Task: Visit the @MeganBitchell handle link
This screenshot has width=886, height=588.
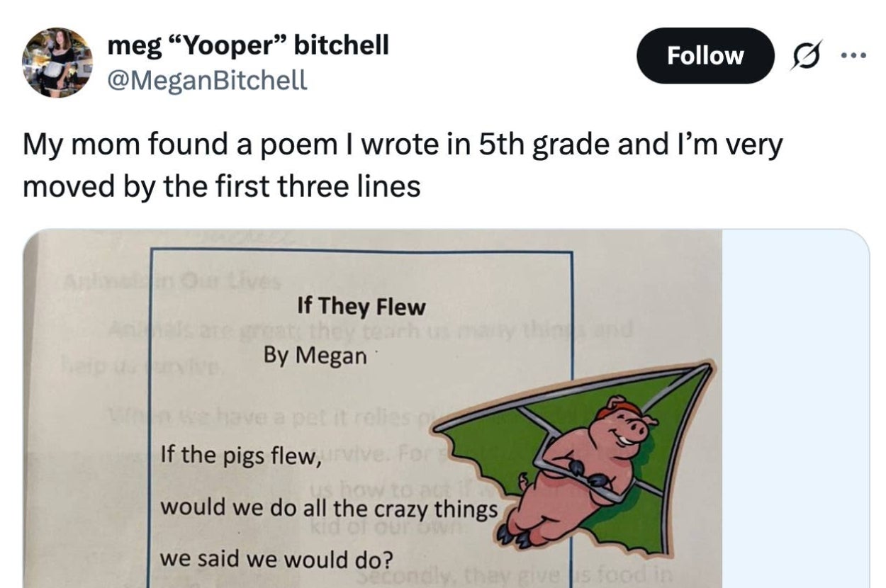Action: (207, 81)
